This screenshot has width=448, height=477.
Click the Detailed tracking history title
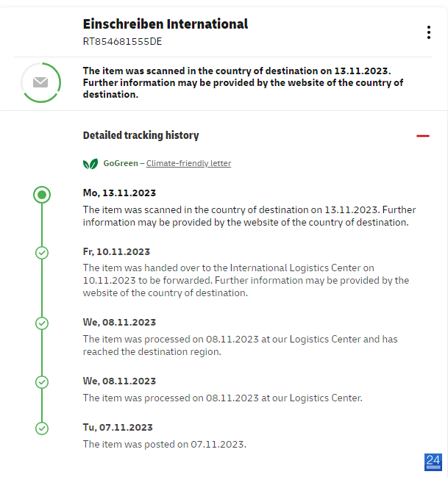coord(141,135)
